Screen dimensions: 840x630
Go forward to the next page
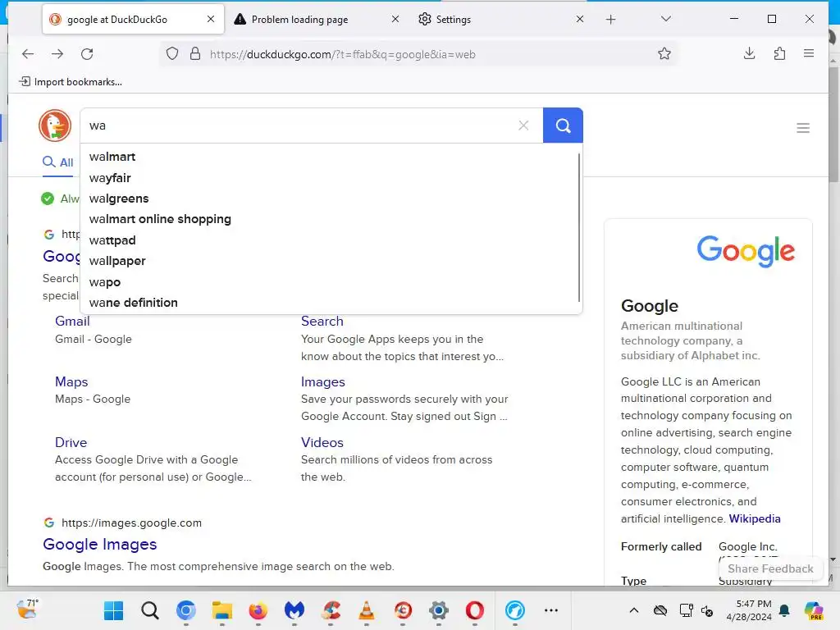57,54
